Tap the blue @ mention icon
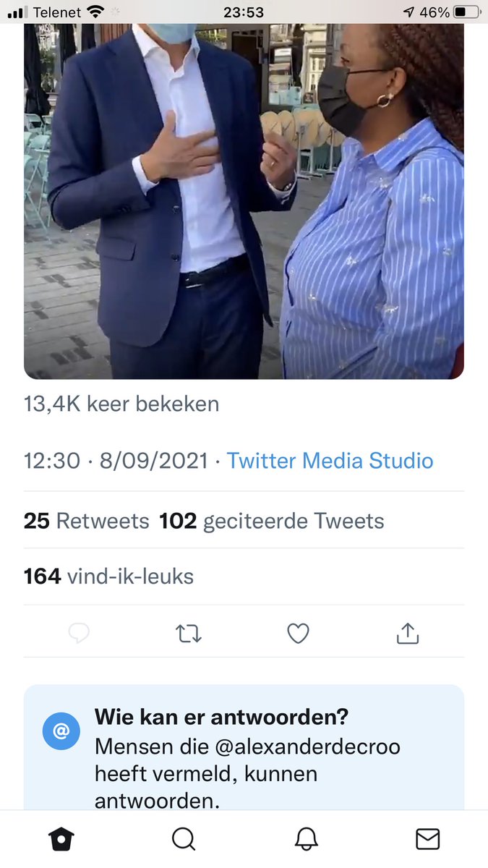488x868 pixels. click(61, 731)
